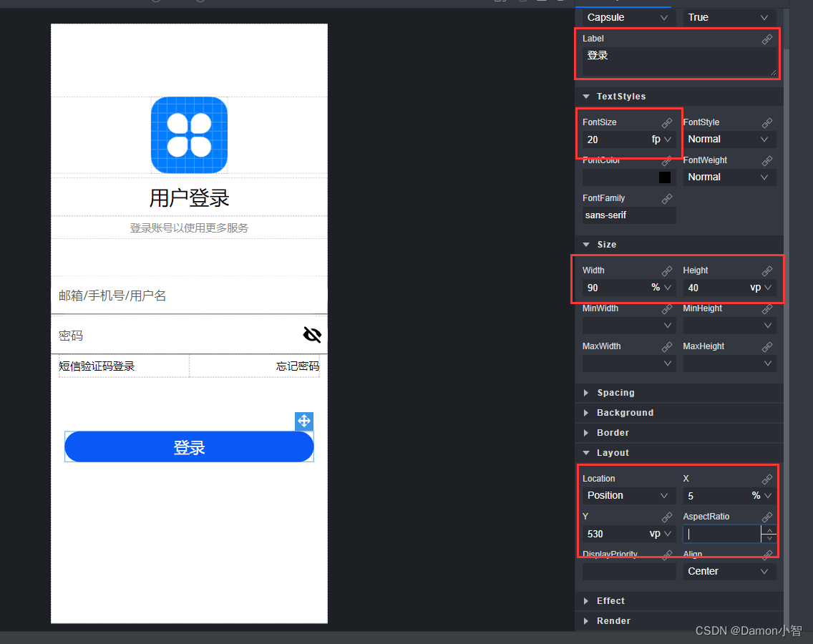Viewport: 813px width, 644px height.
Task: Click the DisplayPriority input field
Action: pos(629,572)
